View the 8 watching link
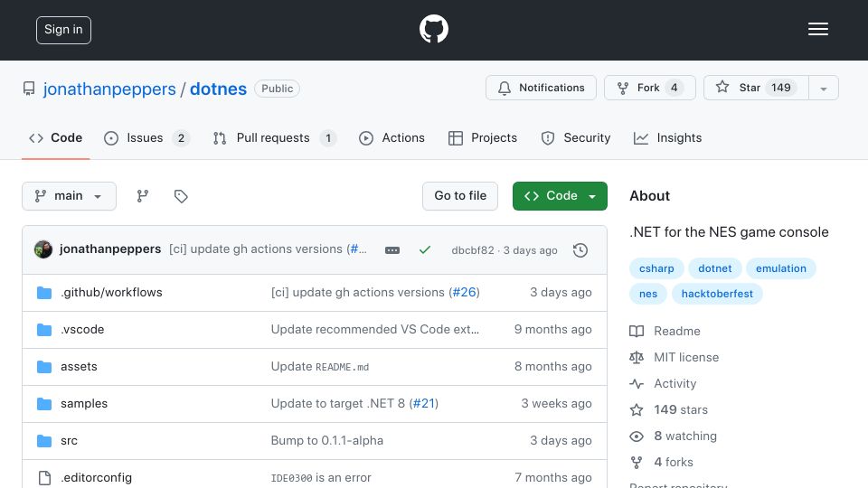This screenshot has width=868, height=488. point(673,436)
